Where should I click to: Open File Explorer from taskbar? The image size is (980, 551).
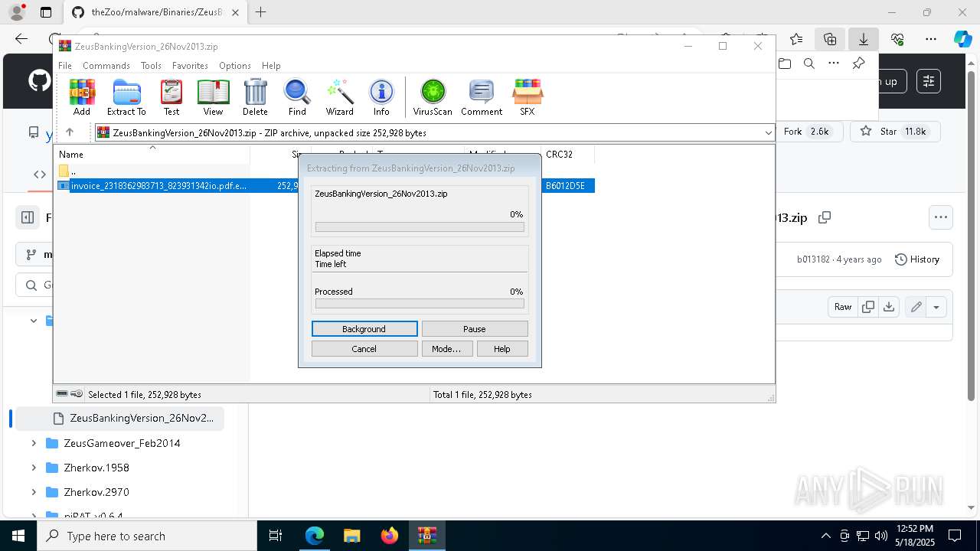351,536
